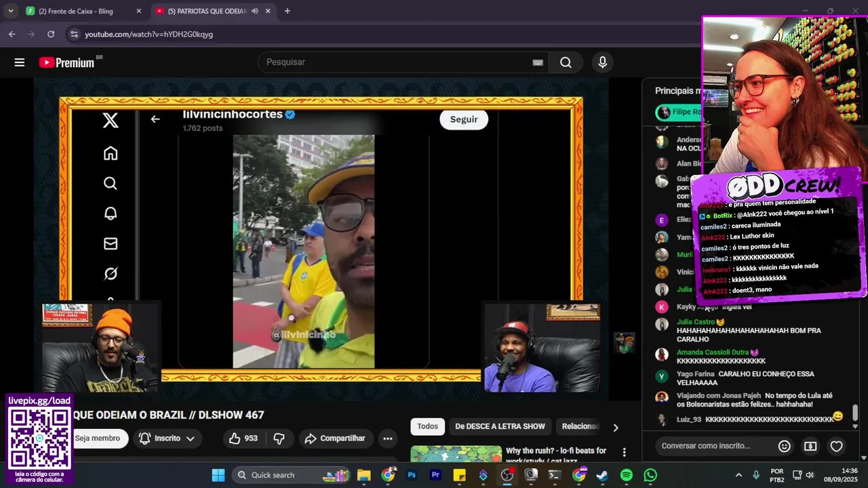Open Windows Start menu
Image resolution: width=868 pixels, height=488 pixels.
point(218,475)
